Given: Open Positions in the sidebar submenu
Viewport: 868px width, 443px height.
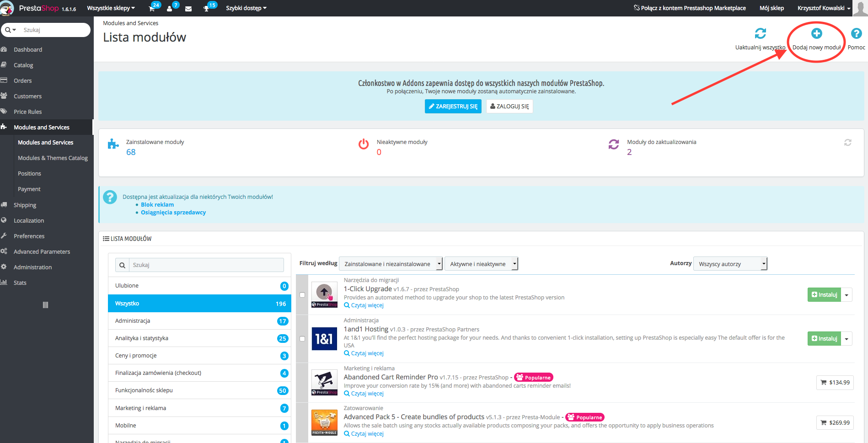Looking at the screenshot, I should [29, 174].
